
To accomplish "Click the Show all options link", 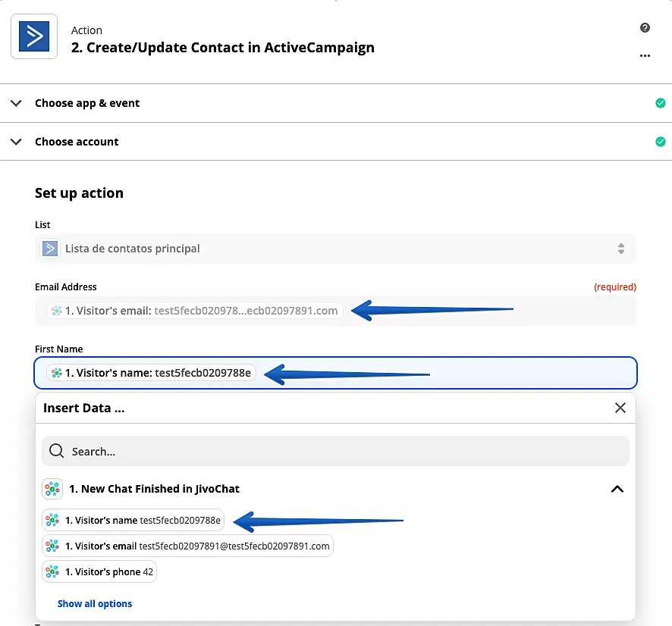I will point(95,604).
